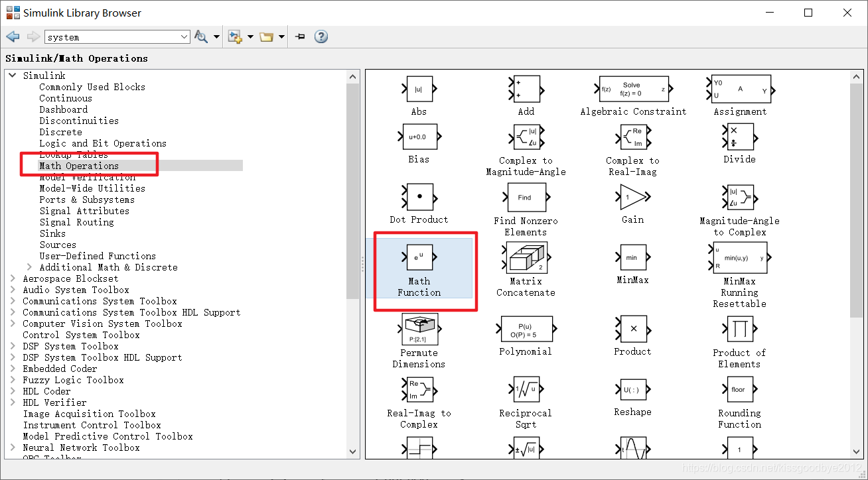
Task: Open the search term dropdown
Action: [184, 37]
